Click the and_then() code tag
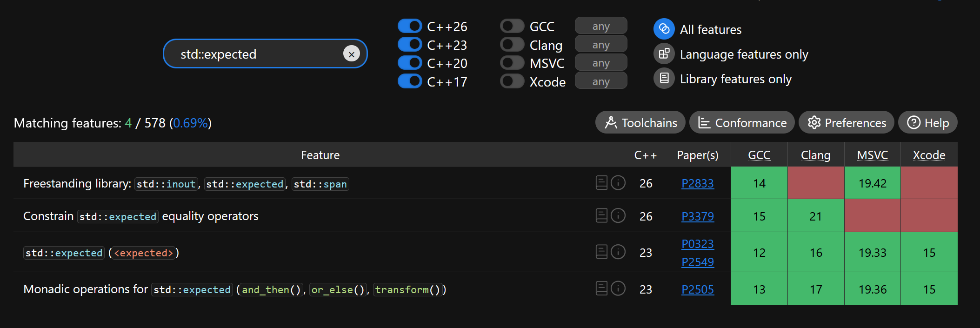The height and width of the screenshot is (328, 980). [272, 289]
